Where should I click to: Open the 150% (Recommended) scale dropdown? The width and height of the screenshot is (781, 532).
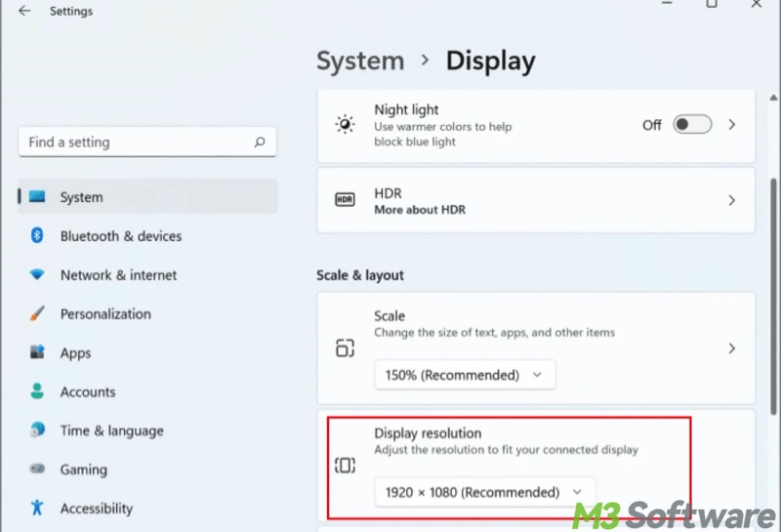click(x=465, y=375)
